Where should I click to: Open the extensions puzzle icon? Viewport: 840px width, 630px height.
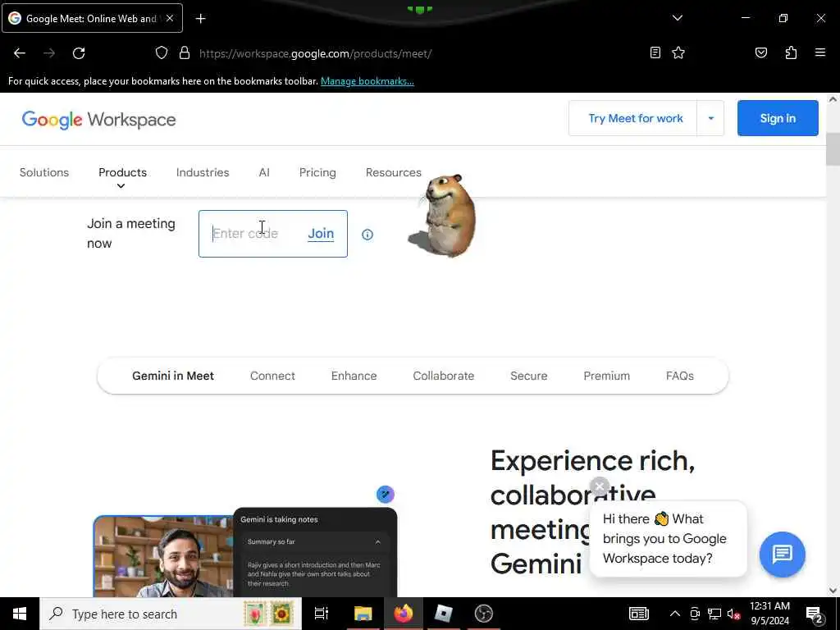[x=791, y=52]
